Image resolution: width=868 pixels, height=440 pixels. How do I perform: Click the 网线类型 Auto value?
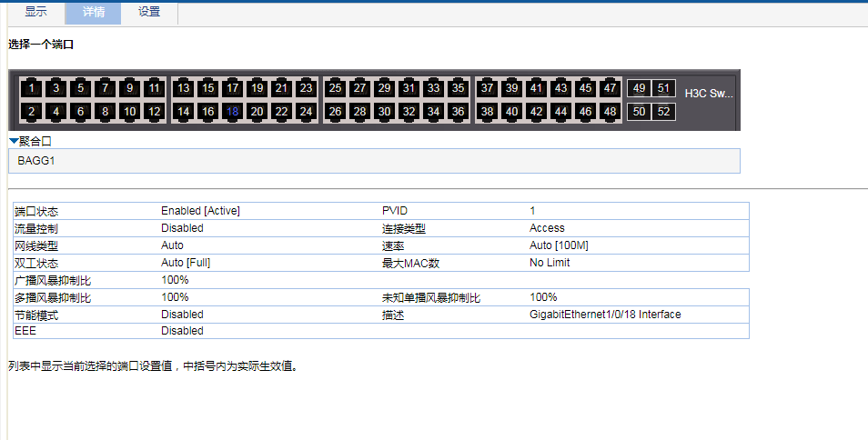(172, 245)
